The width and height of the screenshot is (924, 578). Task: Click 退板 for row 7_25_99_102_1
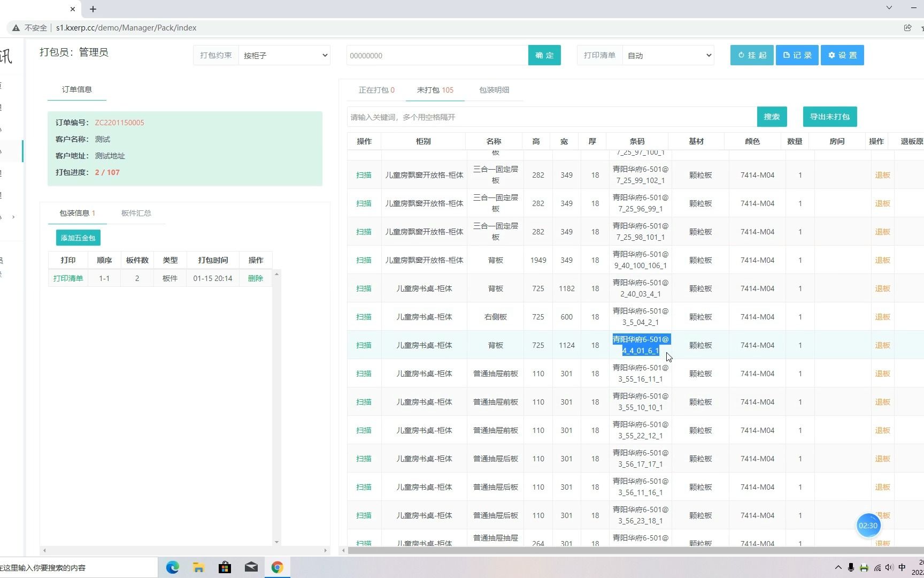coord(882,175)
